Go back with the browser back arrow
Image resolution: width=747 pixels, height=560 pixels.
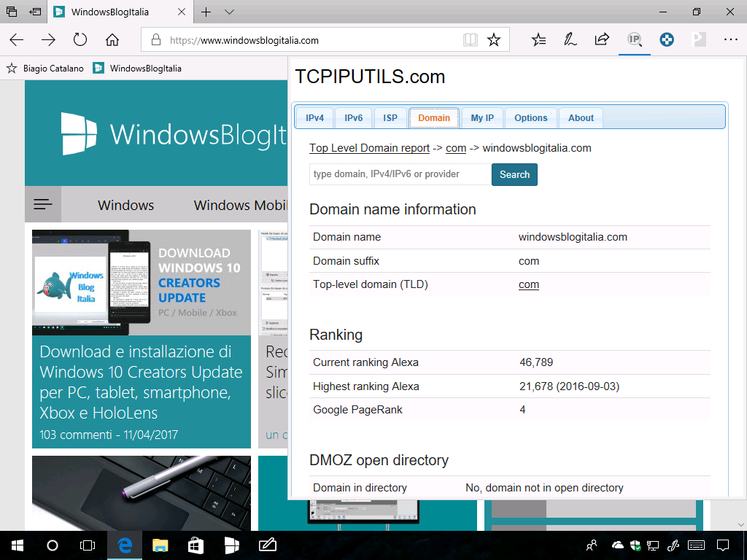click(x=17, y=40)
